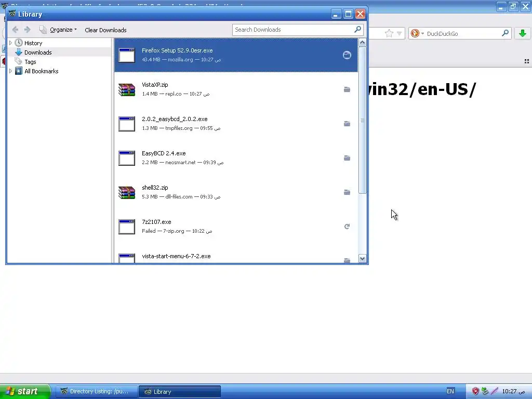
Task: Switch to Library taskbar button
Action: (179, 392)
